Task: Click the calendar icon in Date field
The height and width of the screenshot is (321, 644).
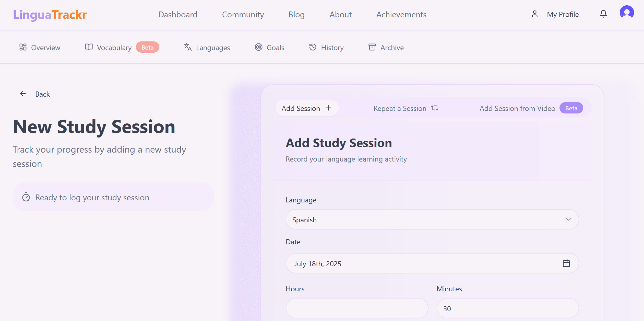Action: 566,263
